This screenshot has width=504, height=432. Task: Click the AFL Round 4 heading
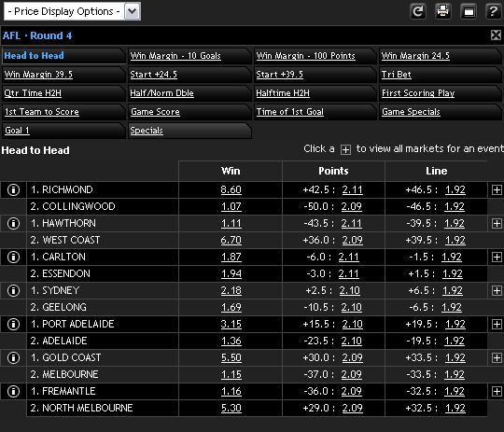coord(37,35)
